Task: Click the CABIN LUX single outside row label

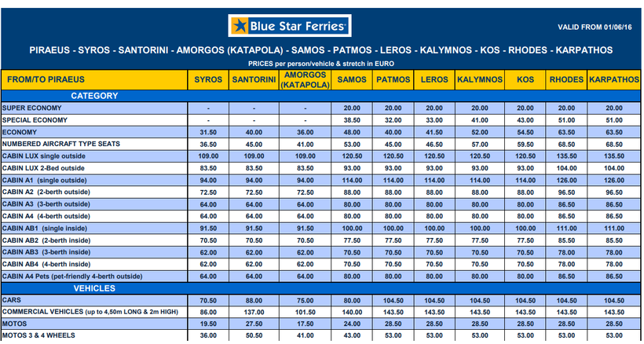Action: (x=43, y=156)
